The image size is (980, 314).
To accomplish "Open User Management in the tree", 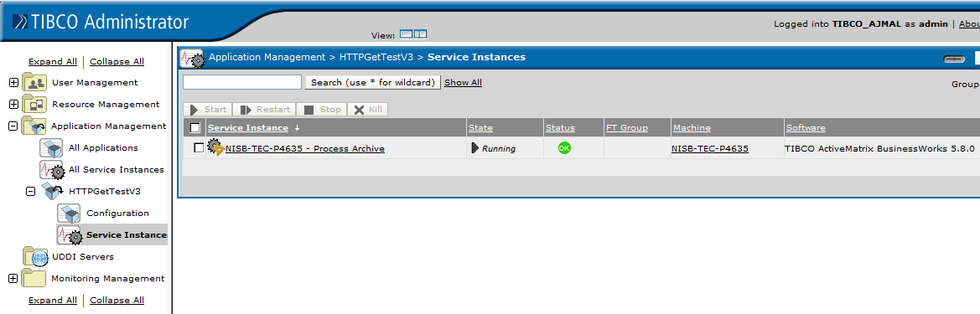I will tap(95, 82).
